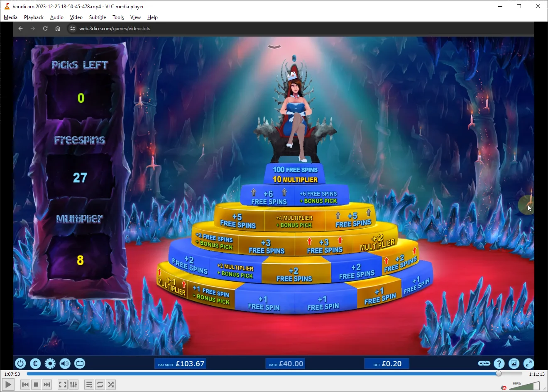Screen dimensions: 548x392
Task: Skip to previous media in VLC
Action: coord(25,385)
